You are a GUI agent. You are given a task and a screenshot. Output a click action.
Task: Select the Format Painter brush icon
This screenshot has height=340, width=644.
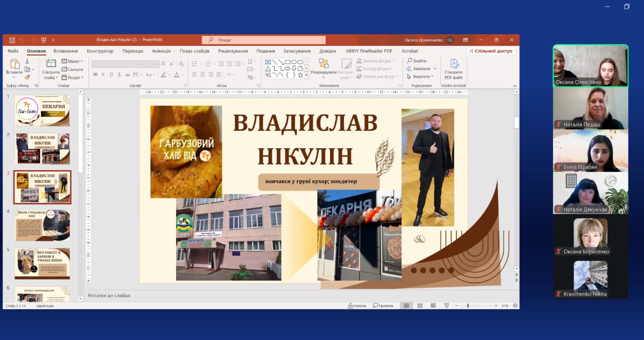coord(27,77)
